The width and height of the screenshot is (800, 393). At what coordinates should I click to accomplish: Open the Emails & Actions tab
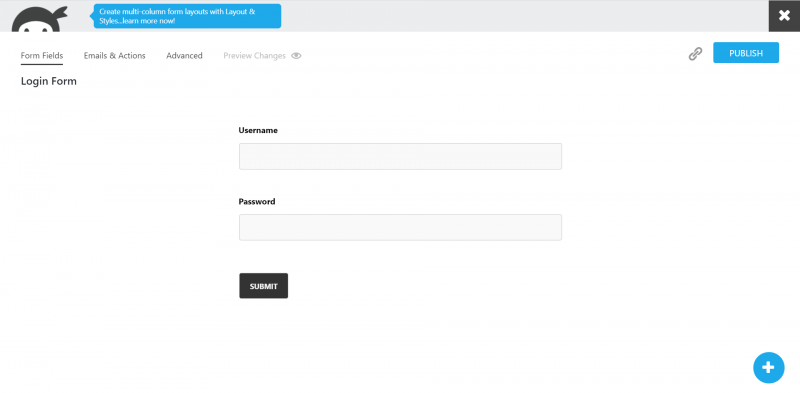pyautogui.click(x=115, y=56)
